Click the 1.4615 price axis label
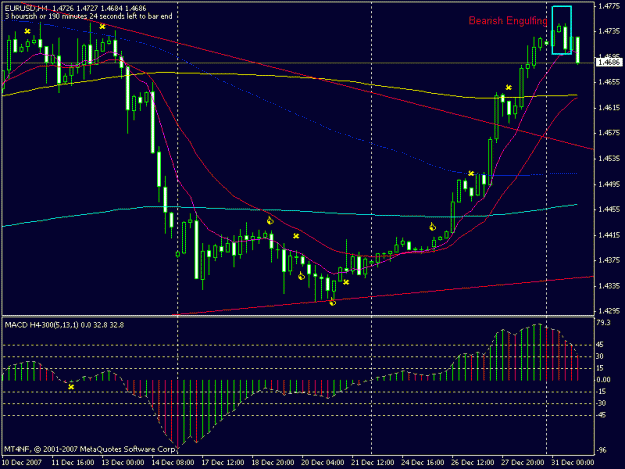The image size is (625, 469). coord(609,108)
